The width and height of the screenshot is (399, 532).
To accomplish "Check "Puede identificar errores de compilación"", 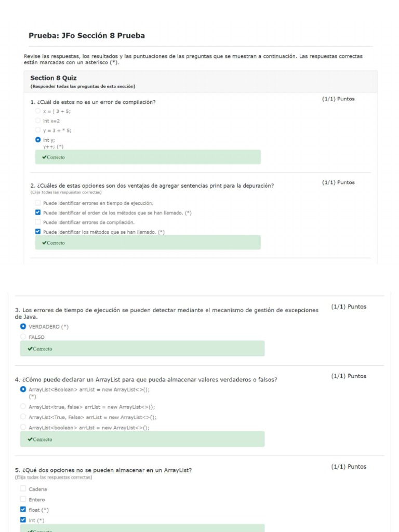I will pos(38,222).
